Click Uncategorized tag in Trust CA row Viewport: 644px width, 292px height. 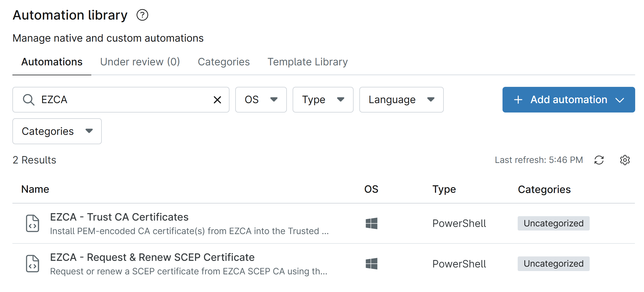[554, 223]
